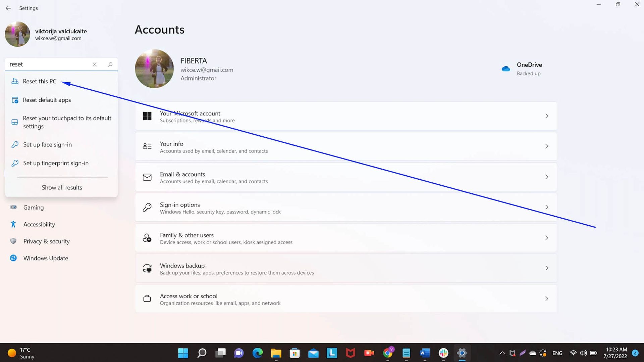Image resolution: width=644 pixels, height=362 pixels.
Task: Click the sidebar profile picture of viktorija
Action: (17, 34)
